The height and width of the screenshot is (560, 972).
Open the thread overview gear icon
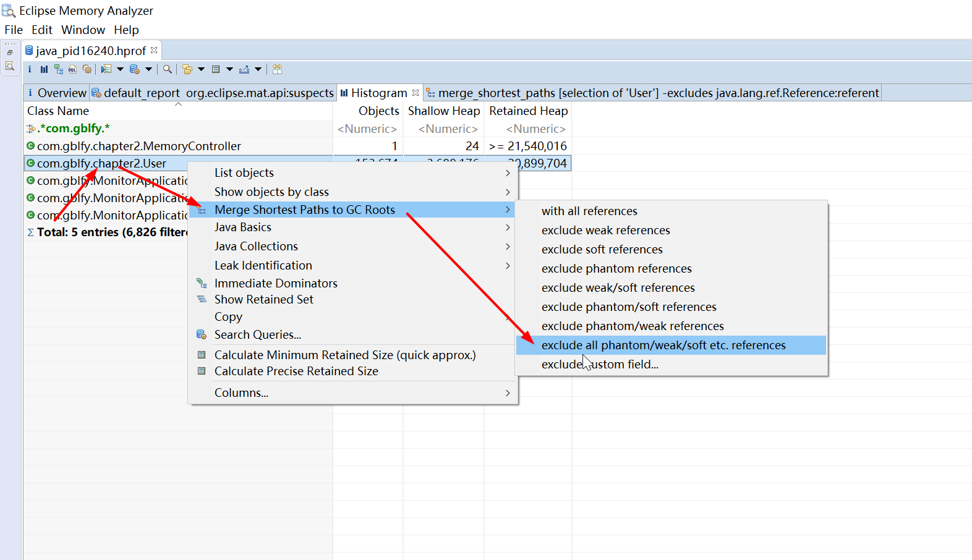(x=87, y=69)
